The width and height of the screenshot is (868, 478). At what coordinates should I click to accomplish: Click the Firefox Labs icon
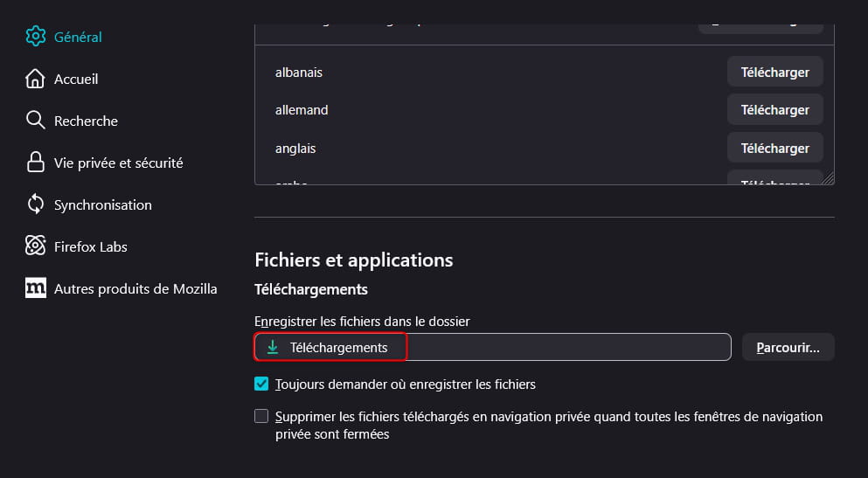coord(36,246)
